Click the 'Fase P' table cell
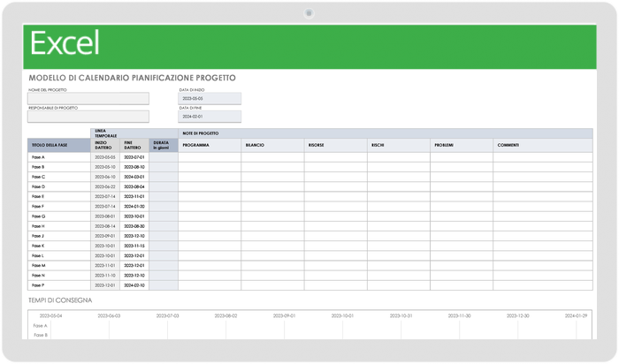Viewport: 619px width, 364px height. tap(59, 285)
